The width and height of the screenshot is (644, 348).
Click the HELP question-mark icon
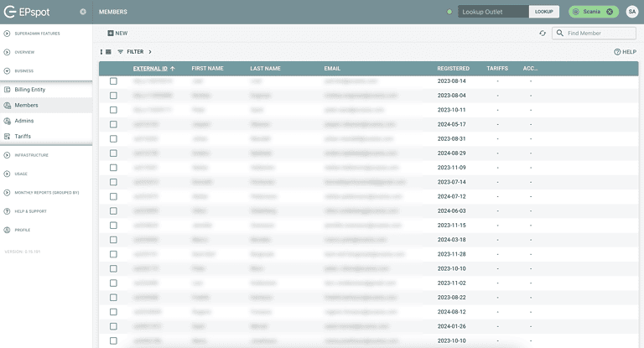617,52
